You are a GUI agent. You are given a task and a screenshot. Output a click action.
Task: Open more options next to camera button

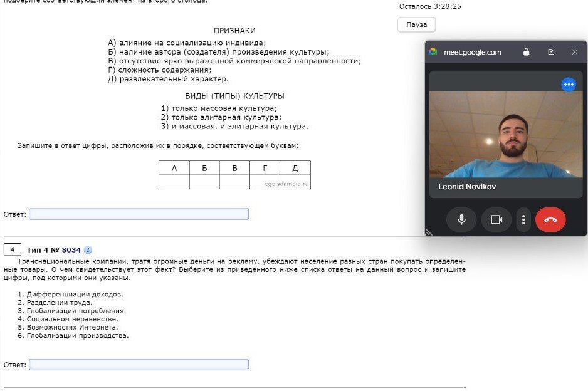pos(523,220)
